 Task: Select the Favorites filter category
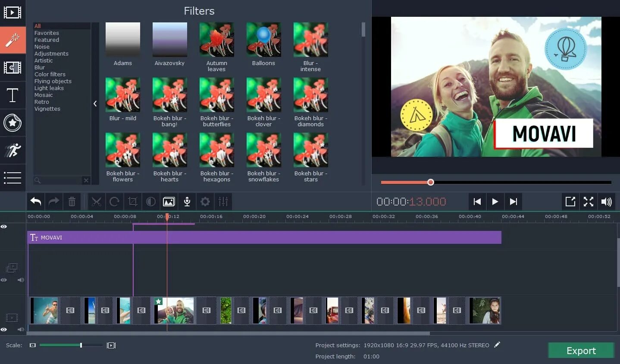47,33
